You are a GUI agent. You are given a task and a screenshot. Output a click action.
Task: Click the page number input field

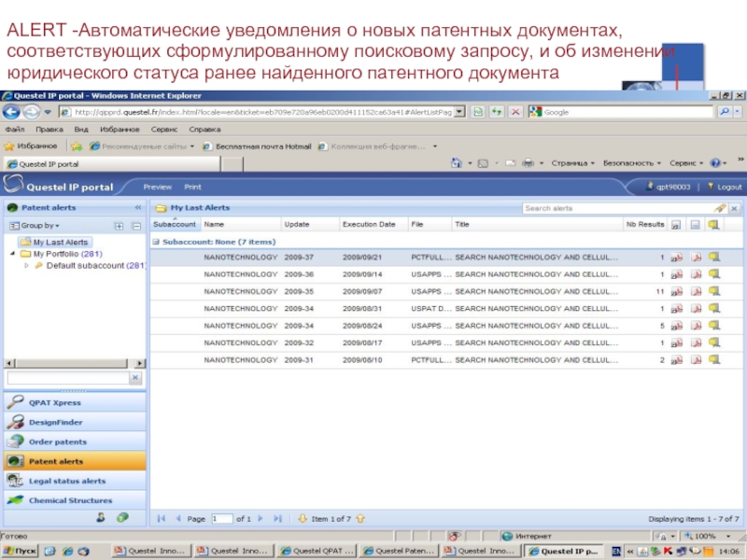point(221,518)
